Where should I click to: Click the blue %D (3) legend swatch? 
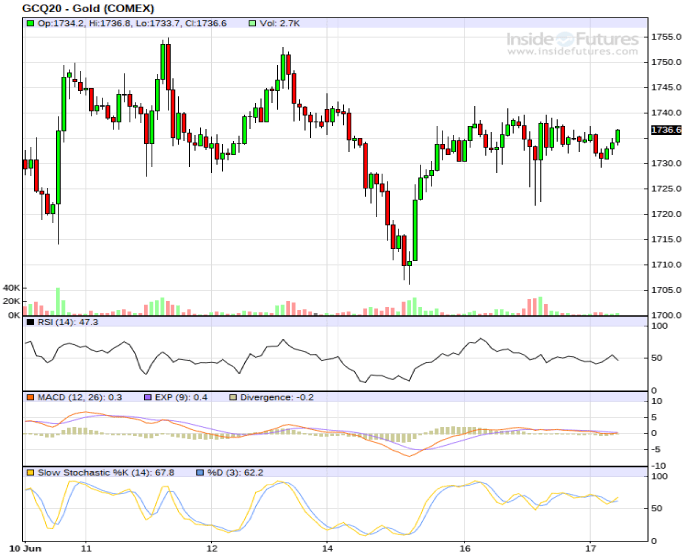(199, 471)
